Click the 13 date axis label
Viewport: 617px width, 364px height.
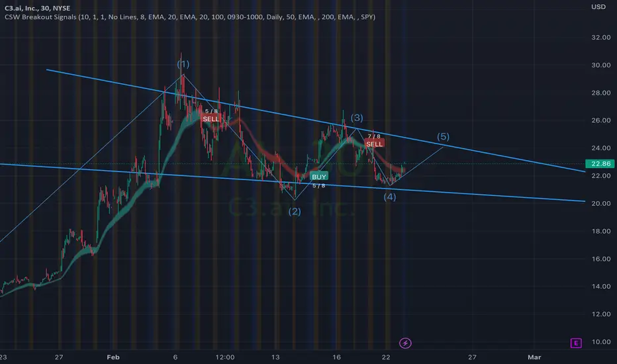(275, 357)
